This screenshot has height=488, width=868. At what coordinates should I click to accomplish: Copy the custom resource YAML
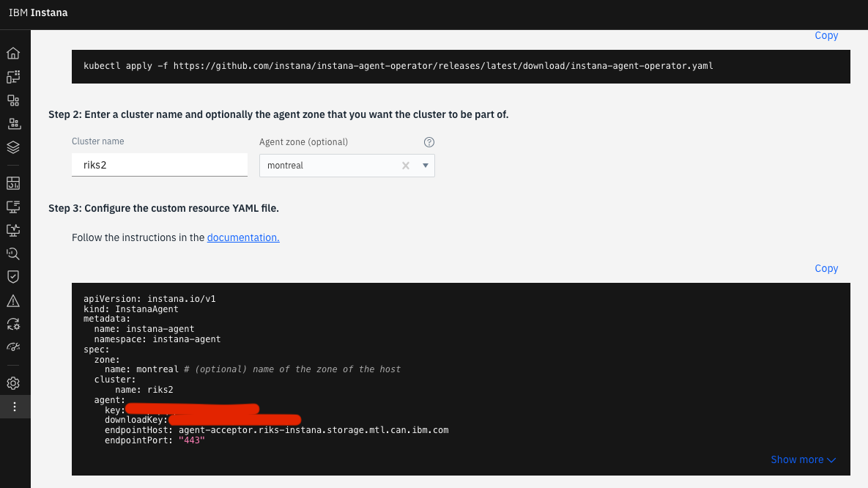(826, 269)
